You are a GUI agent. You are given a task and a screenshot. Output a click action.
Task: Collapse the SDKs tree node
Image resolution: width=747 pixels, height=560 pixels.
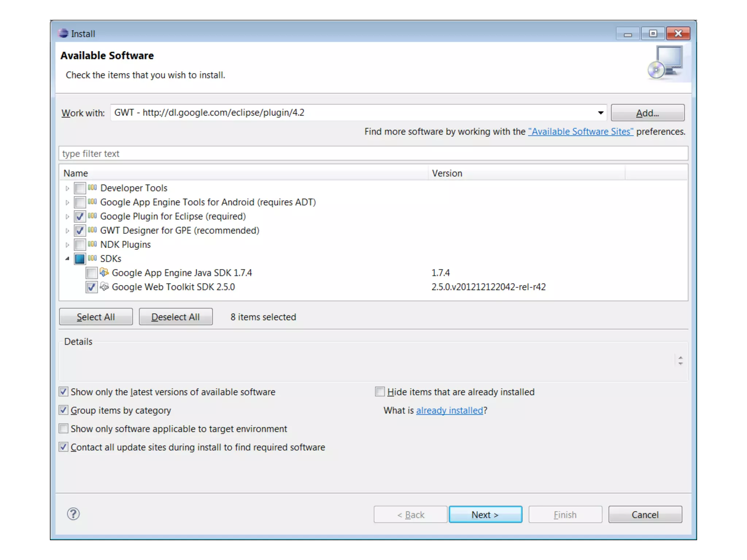[x=67, y=258]
